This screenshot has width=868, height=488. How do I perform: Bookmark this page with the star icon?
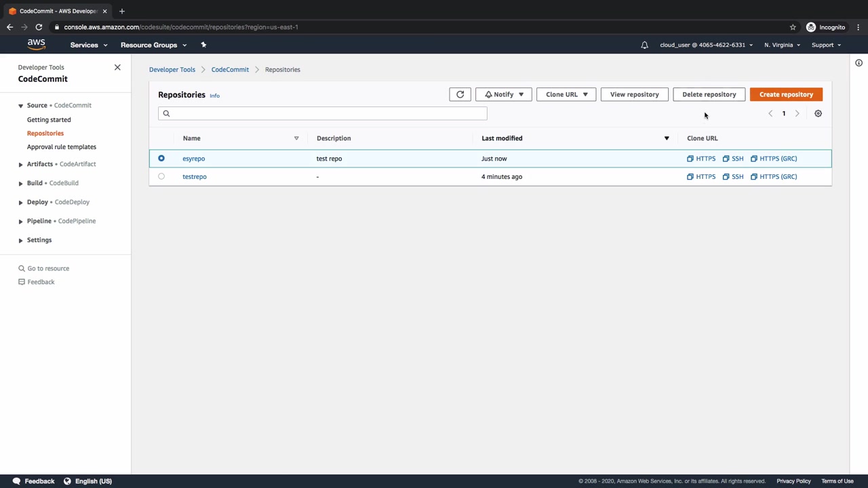tap(793, 27)
